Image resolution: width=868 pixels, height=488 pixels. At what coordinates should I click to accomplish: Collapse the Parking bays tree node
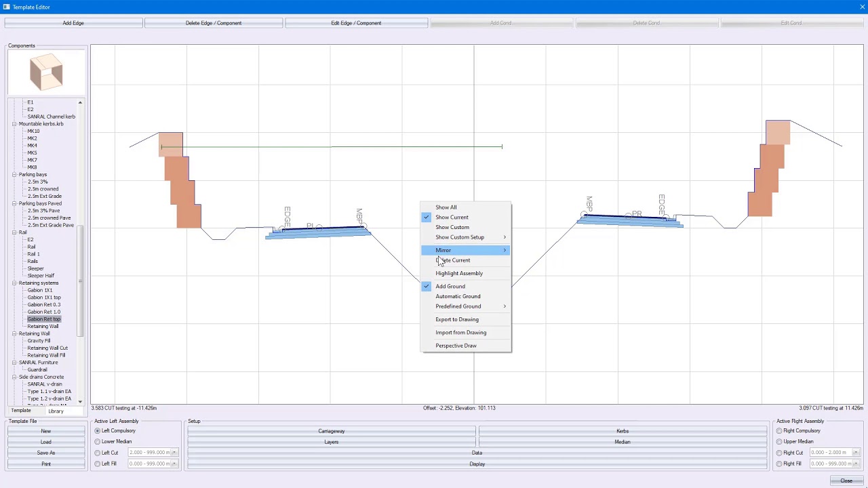[x=14, y=175]
